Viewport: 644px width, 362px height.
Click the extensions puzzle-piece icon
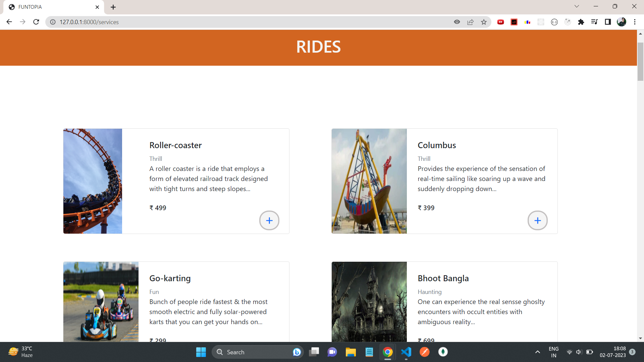click(581, 22)
